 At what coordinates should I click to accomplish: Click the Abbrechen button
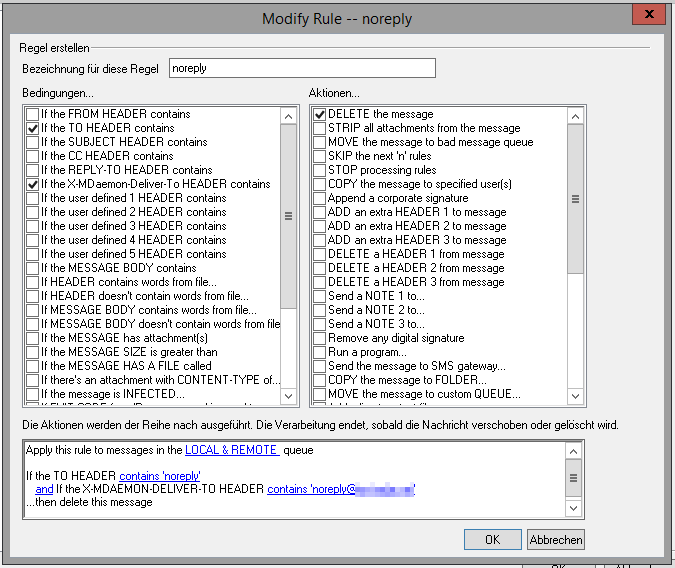[555, 539]
